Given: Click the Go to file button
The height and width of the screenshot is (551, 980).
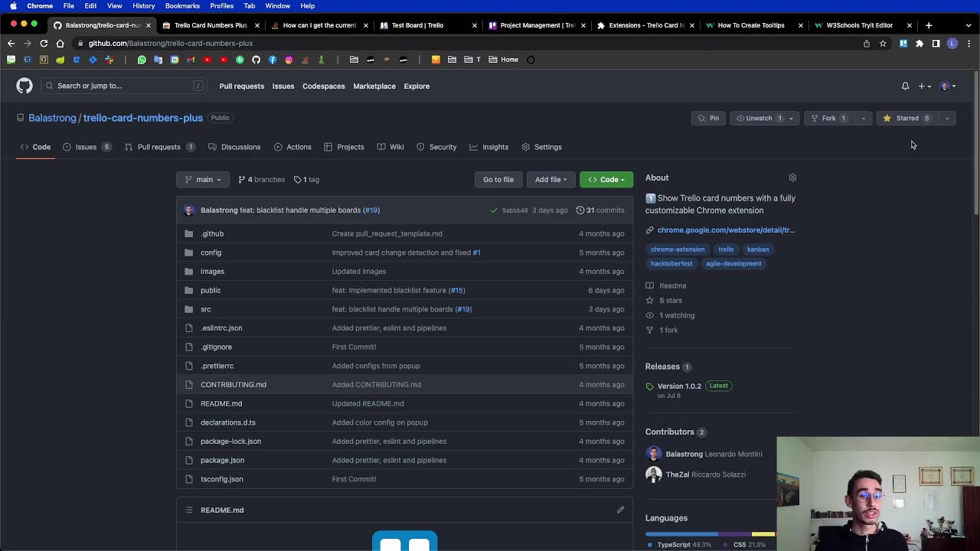Looking at the screenshot, I should coord(498,180).
